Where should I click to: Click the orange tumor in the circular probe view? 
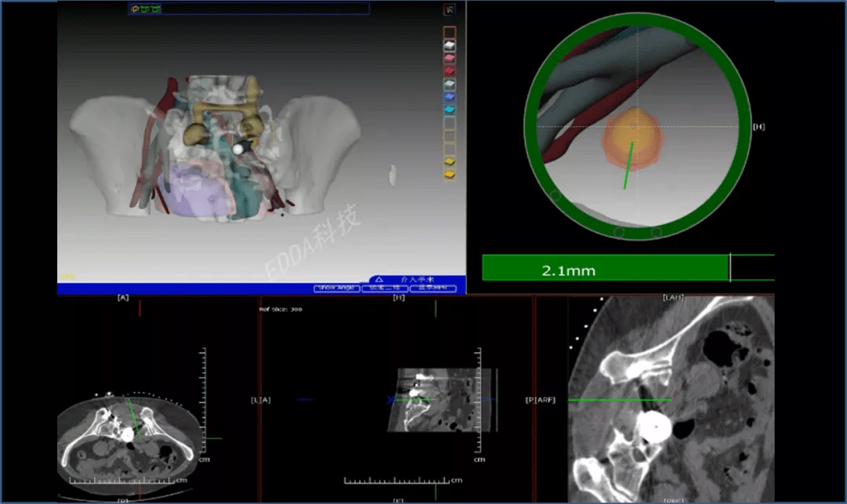coord(633,138)
